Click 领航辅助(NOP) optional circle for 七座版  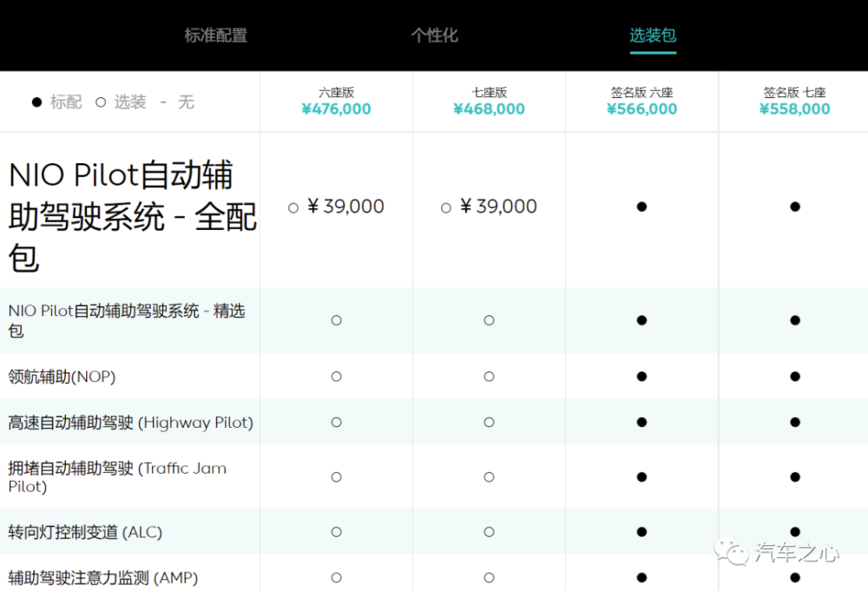click(489, 377)
